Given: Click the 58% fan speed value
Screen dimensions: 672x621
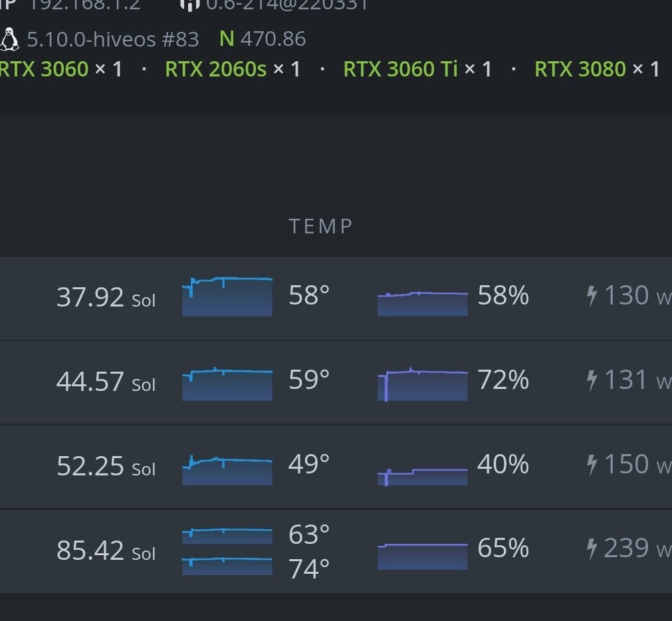Looking at the screenshot, I should [x=503, y=295].
